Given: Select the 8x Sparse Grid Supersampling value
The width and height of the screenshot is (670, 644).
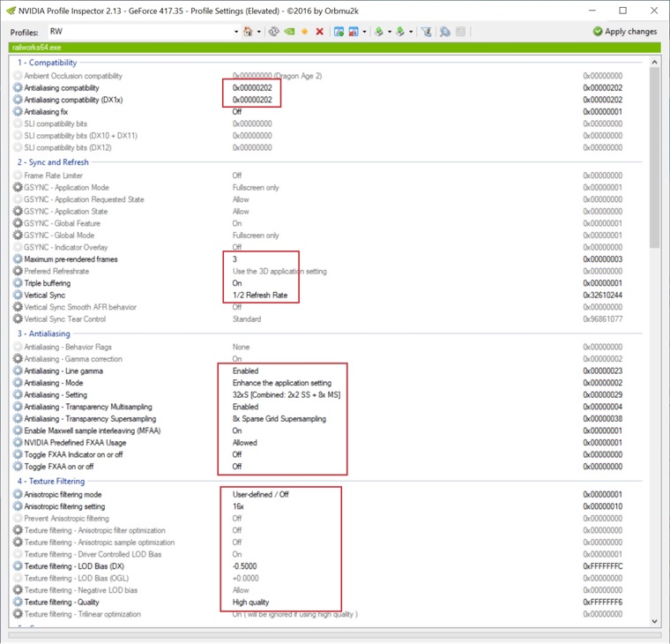Looking at the screenshot, I should 279,419.
